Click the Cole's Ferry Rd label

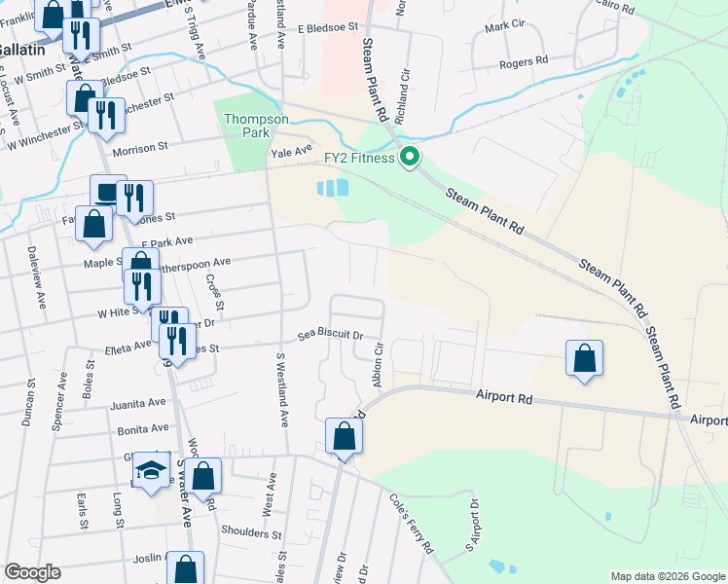pyautogui.click(x=412, y=524)
